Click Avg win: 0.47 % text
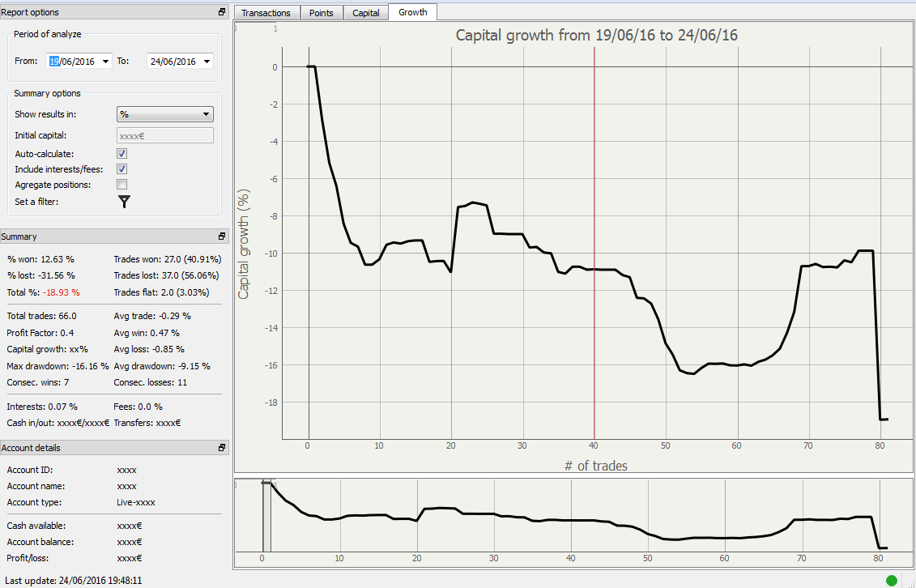Image resolution: width=916 pixels, height=588 pixels. [147, 333]
